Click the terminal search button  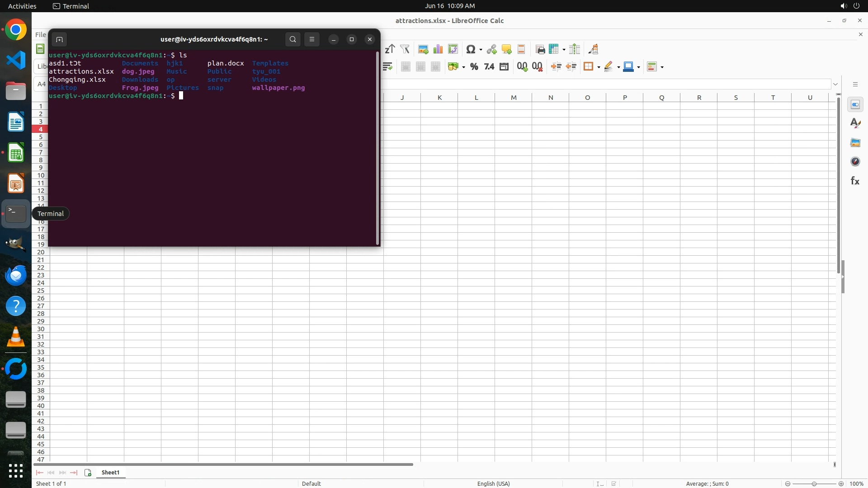pyautogui.click(x=293, y=39)
